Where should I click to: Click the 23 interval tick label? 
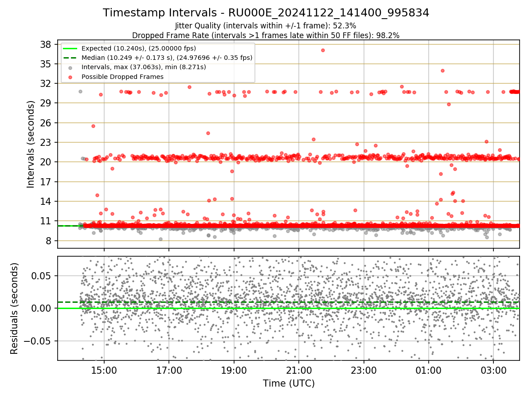tap(47, 142)
